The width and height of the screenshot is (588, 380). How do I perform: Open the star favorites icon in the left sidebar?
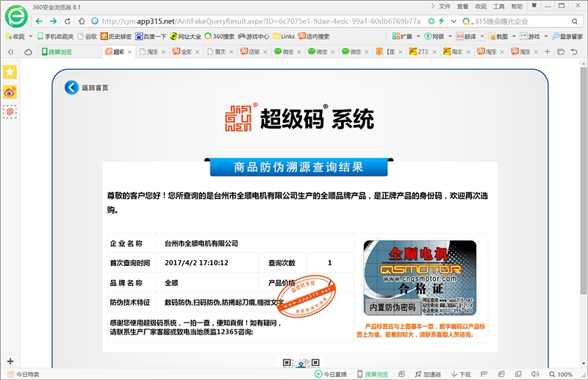(x=10, y=71)
